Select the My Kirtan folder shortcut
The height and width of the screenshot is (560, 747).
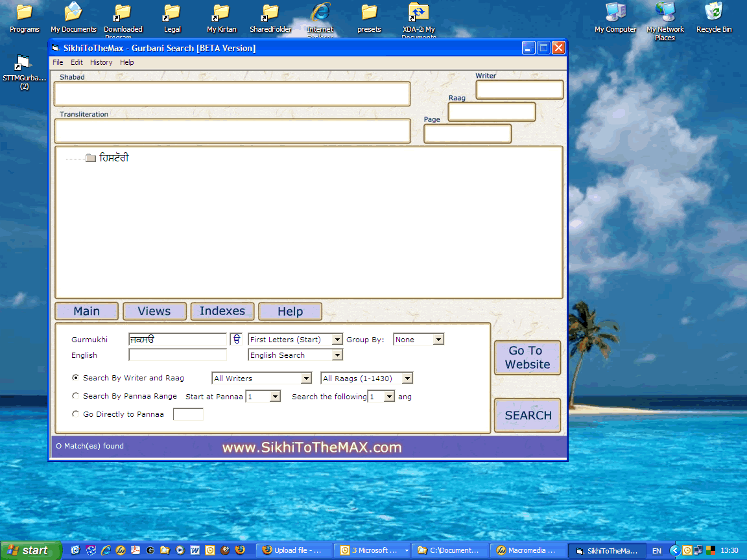tap(222, 19)
